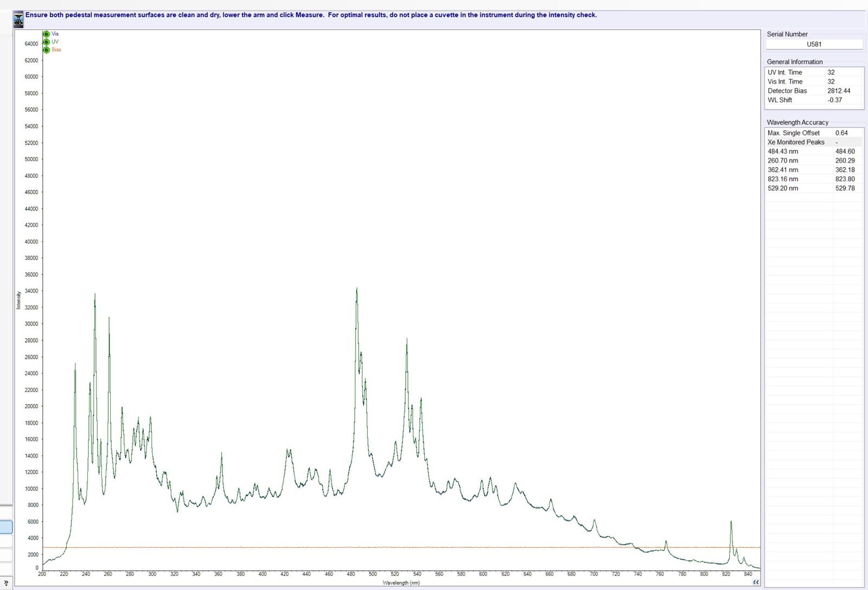This screenshot has height=590, width=868.
Task: Hide the UV trace via legend icon
Action: (46, 42)
